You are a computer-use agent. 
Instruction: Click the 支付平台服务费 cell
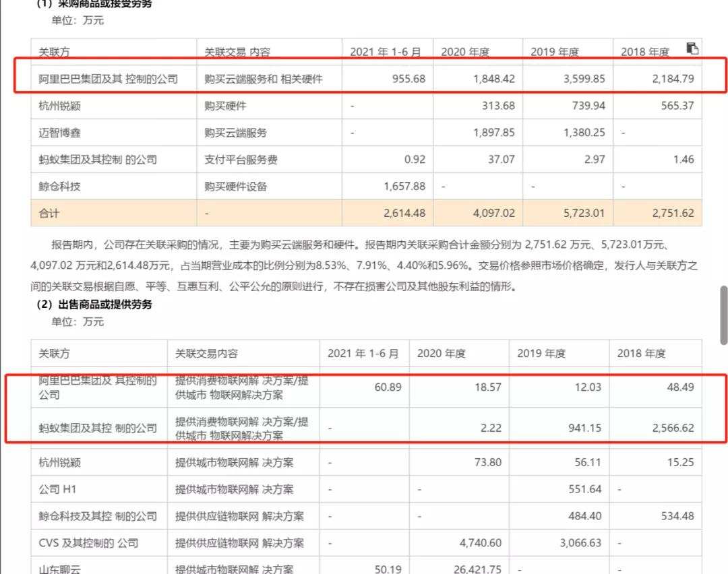pos(241,160)
